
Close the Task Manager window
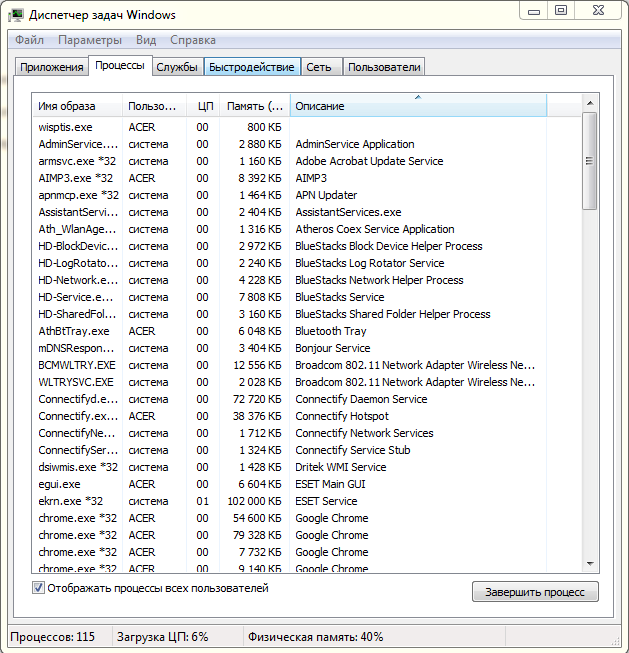tap(598, 11)
